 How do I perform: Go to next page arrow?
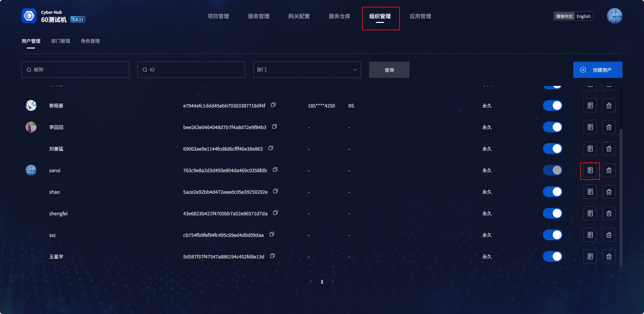333,282
